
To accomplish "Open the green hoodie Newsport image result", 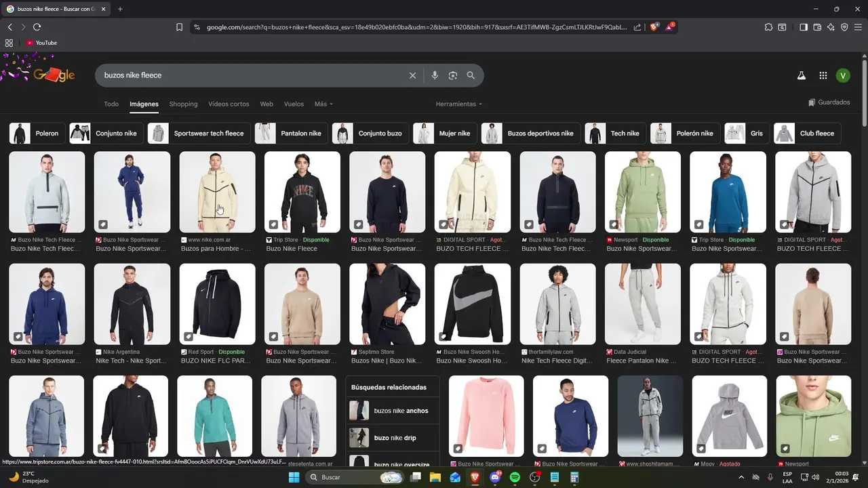I will [x=642, y=192].
